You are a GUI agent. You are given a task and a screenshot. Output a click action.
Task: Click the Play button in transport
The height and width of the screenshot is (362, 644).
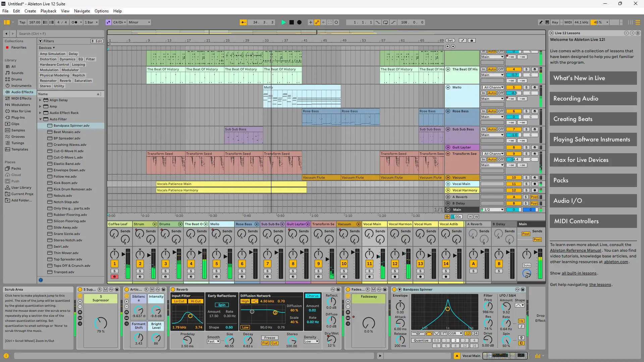point(283,22)
